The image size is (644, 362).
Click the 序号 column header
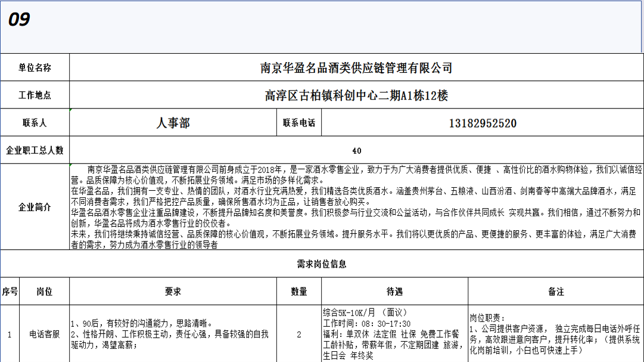point(10,292)
